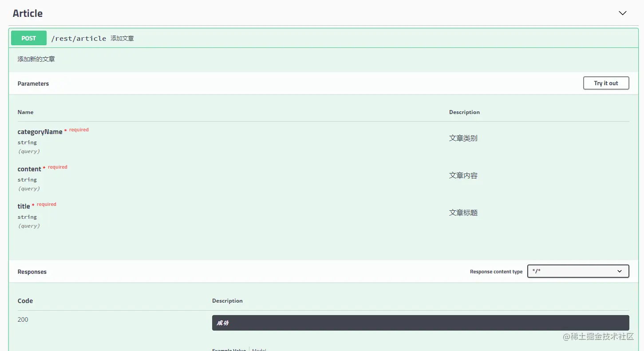The height and width of the screenshot is (351, 644).
Task: Select the content parameter name
Action: (x=29, y=169)
